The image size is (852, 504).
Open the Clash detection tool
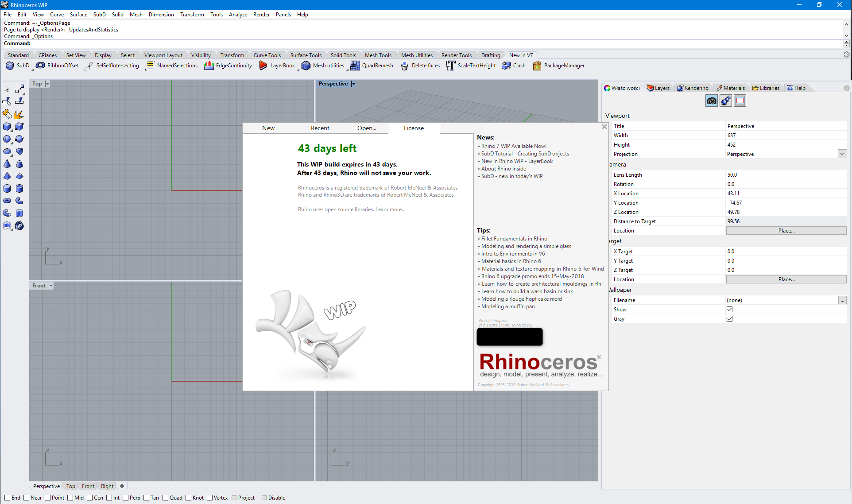coord(507,66)
